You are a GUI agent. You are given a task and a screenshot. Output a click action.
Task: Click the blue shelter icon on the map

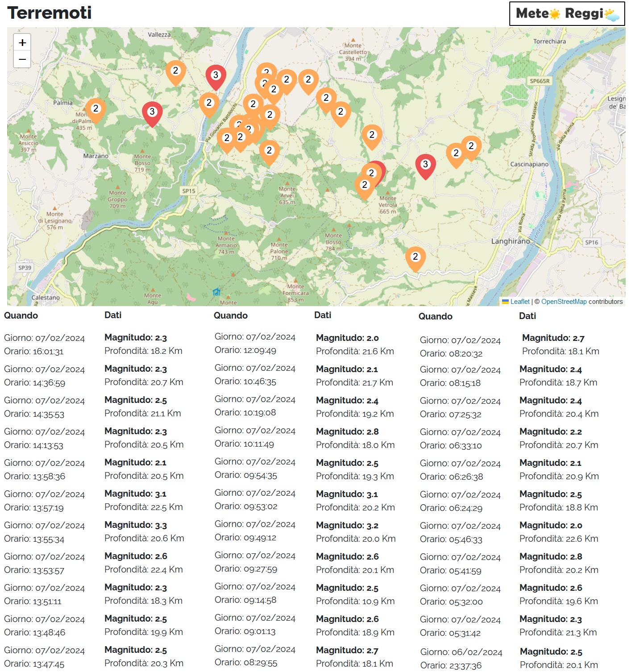216,292
